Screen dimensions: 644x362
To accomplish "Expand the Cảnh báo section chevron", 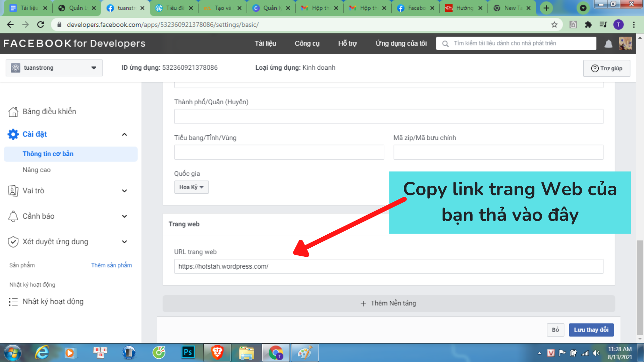I will pyautogui.click(x=124, y=217).
